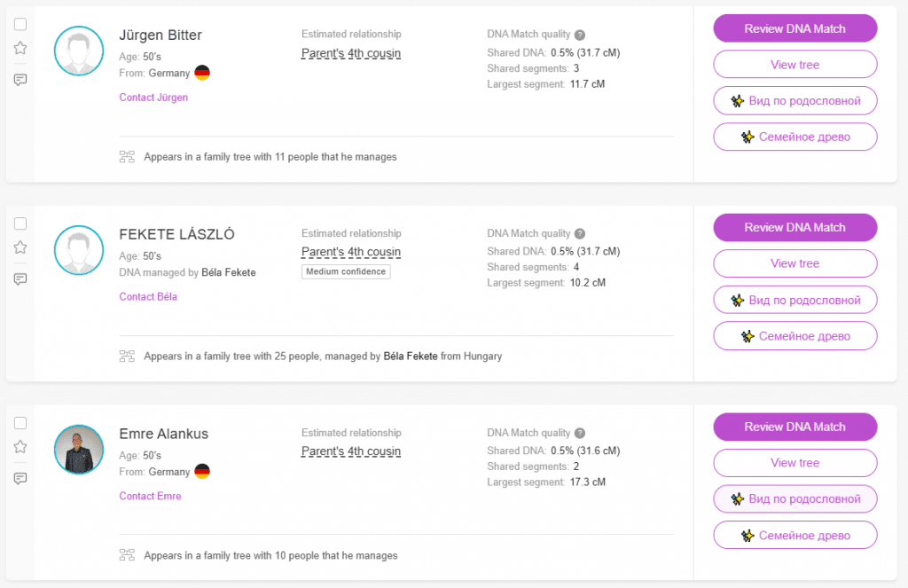Click Семейное древо button for Jürgen Bitter
This screenshot has width=908, height=588.
794,137
